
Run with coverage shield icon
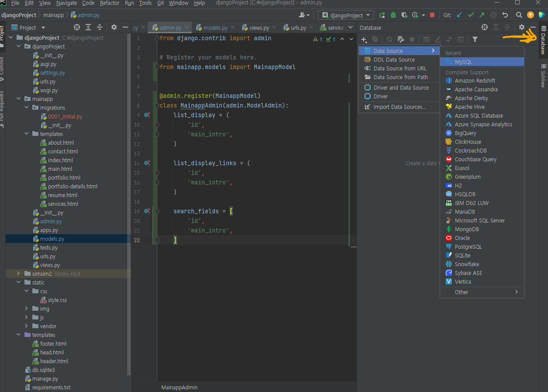404,15
